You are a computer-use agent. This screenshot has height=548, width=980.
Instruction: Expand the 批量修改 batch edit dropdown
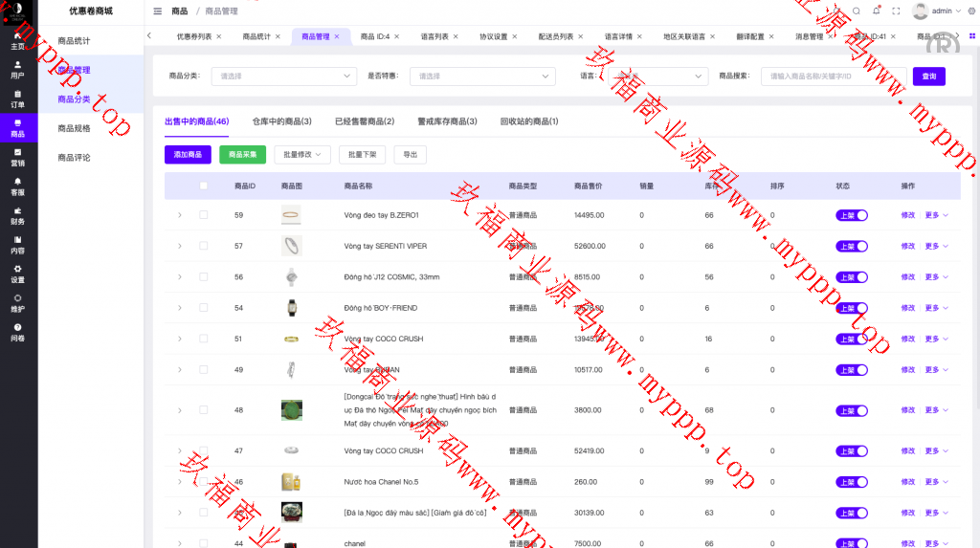pos(302,154)
